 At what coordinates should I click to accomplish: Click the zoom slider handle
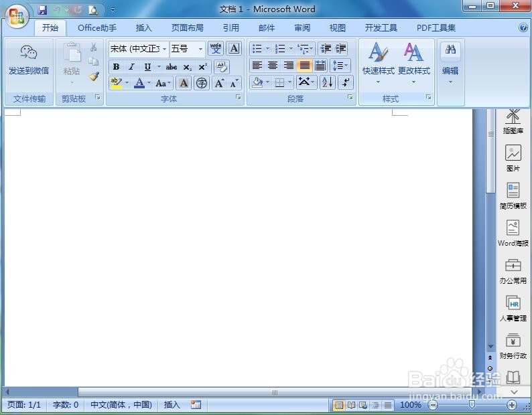coord(472,404)
